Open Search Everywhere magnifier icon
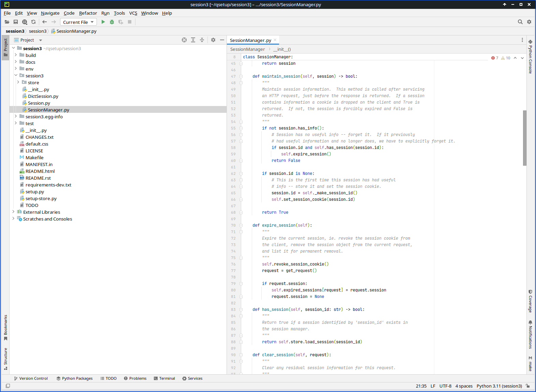536x392 pixels. tap(520, 22)
